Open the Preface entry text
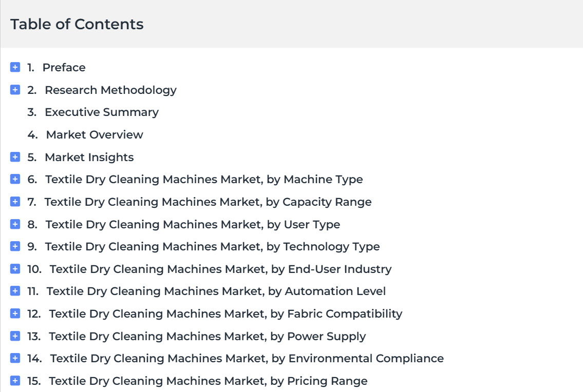Image resolution: width=583 pixels, height=392 pixels. (x=64, y=68)
